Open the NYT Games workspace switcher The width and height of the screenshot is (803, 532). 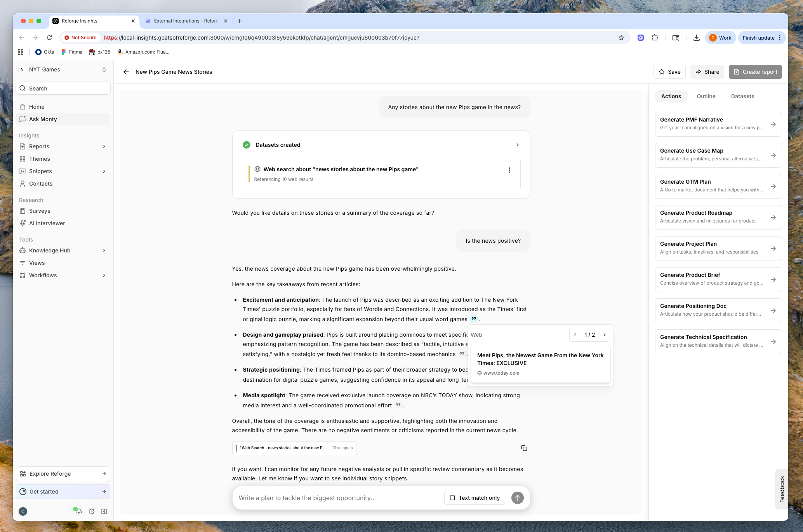click(63, 70)
